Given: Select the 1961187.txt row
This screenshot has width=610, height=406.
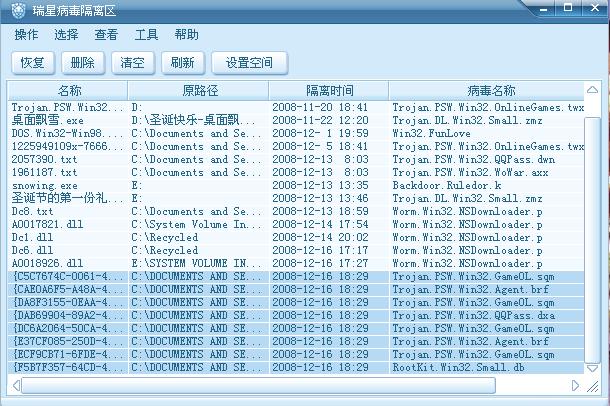Looking at the screenshot, I should coord(296,172).
